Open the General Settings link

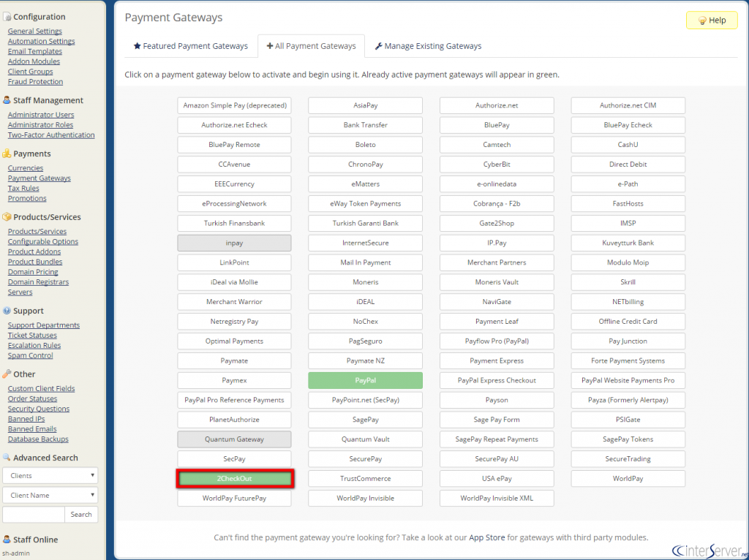35,31
